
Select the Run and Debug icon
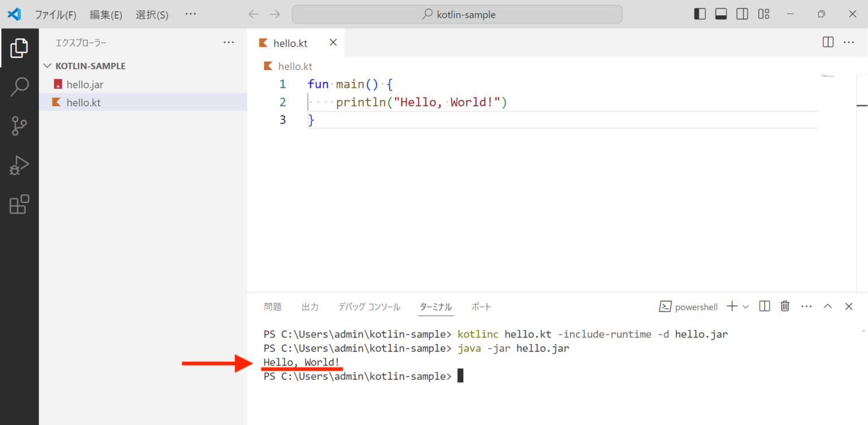[x=20, y=165]
